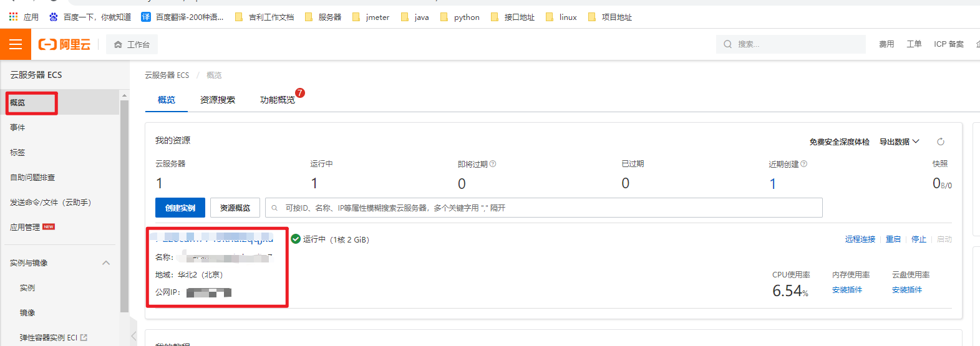The image size is (980, 346).
Task: Open the python bookmark folder
Action: pyautogui.click(x=460, y=17)
